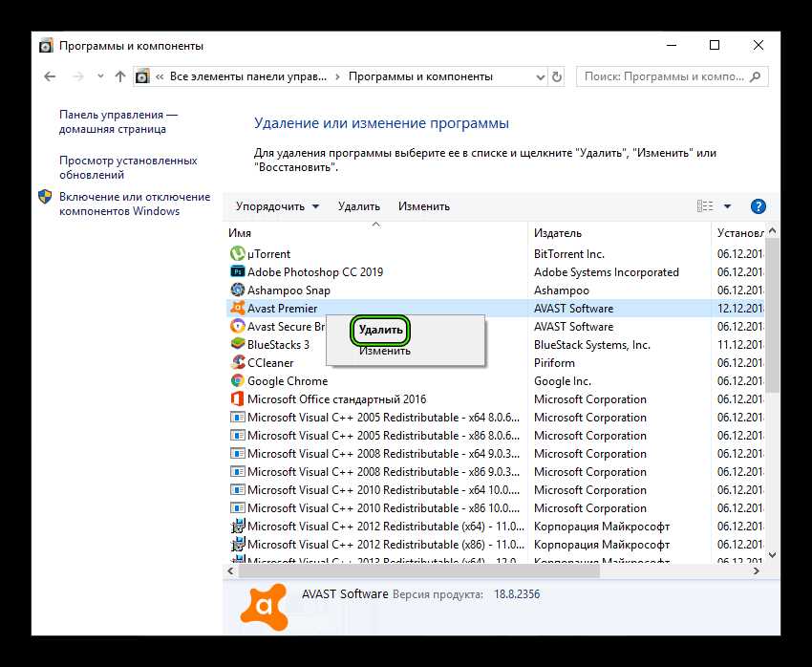
Task: Click the Avast Secure Browser icon
Action: 237,326
